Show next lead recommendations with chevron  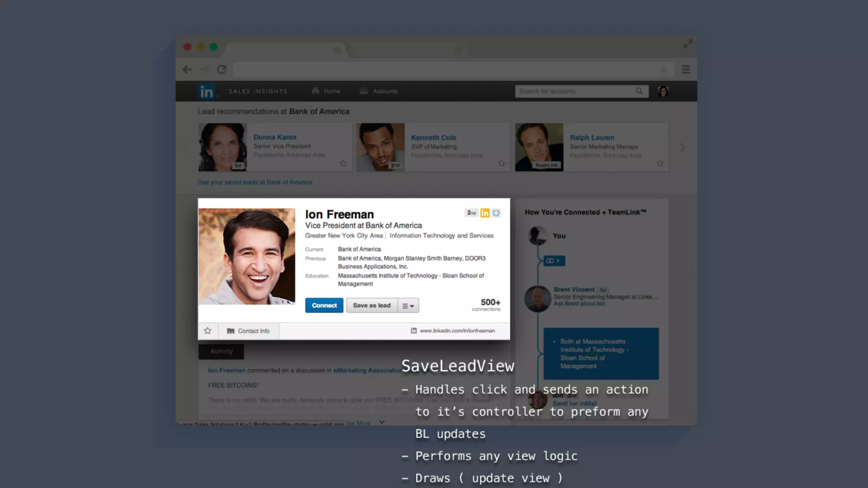[x=682, y=147]
